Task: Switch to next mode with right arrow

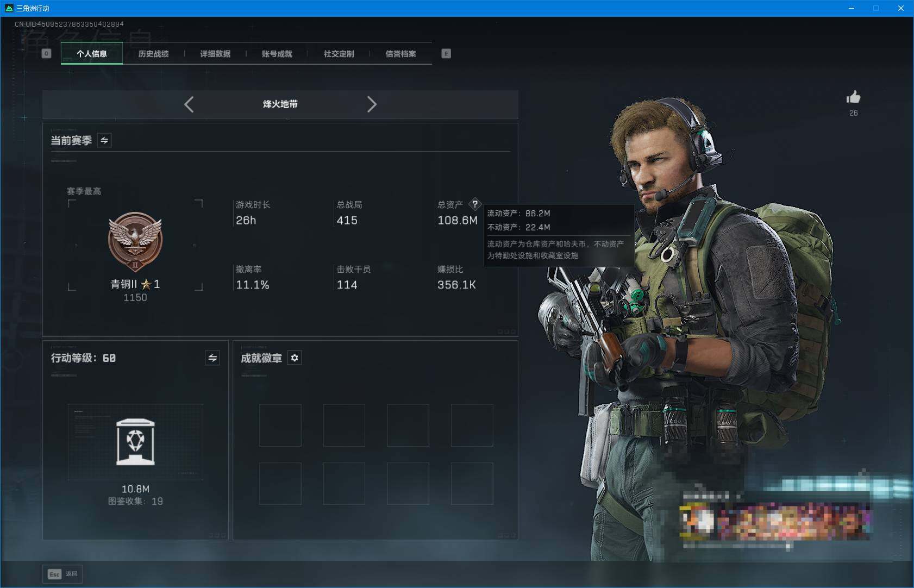Action: coord(372,104)
